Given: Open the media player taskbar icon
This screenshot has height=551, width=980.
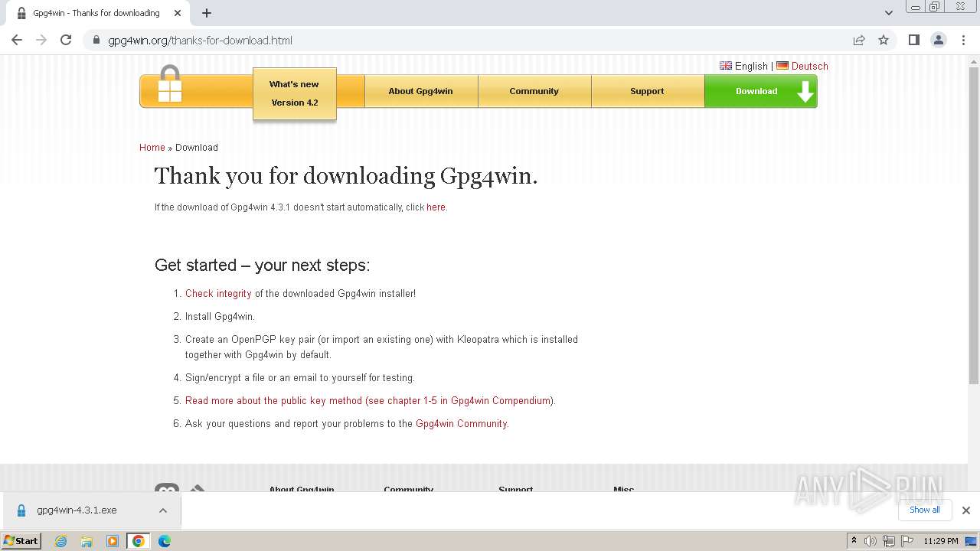Looking at the screenshot, I should click(x=113, y=541).
